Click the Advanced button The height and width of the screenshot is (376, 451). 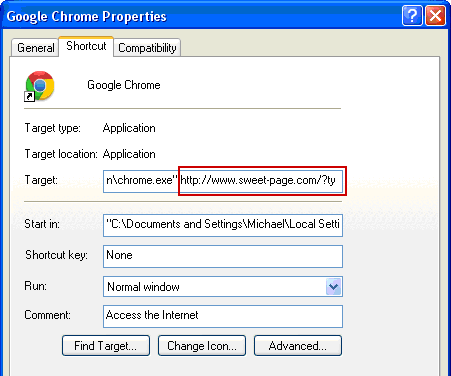298,346
